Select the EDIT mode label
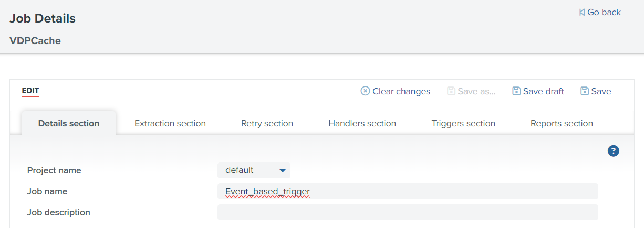The image size is (644, 228). click(x=30, y=91)
